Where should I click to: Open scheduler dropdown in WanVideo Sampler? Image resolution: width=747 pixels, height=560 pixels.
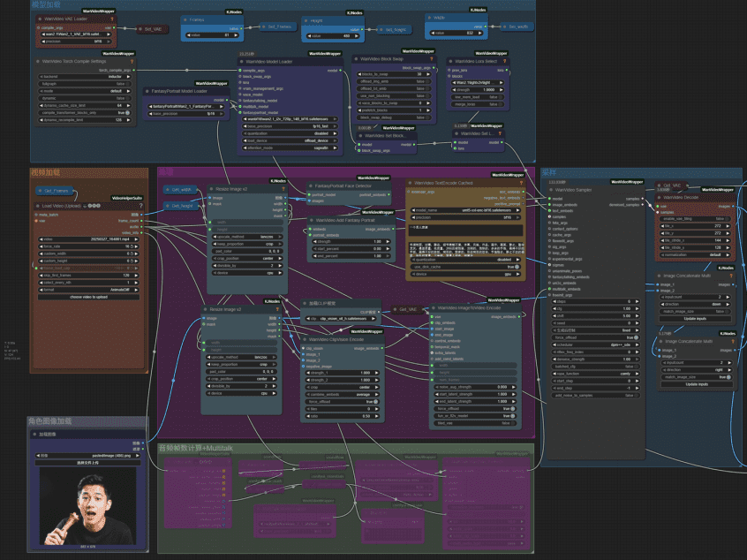595,344
